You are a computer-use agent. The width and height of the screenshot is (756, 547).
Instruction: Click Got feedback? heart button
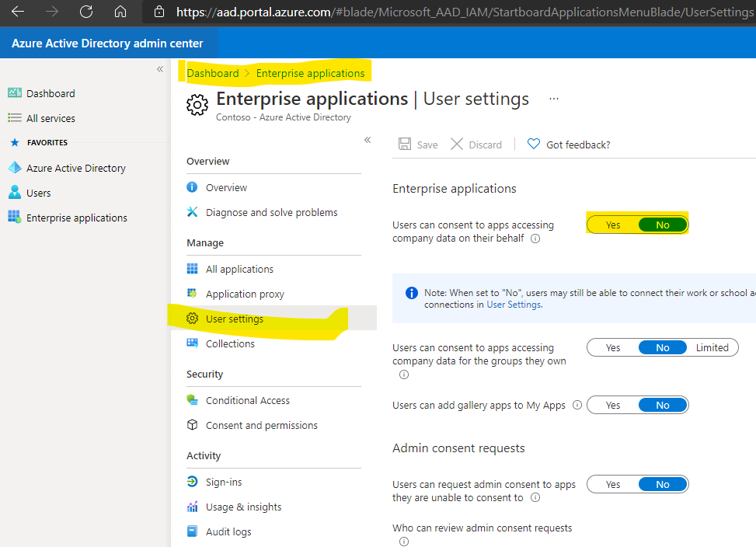(569, 145)
